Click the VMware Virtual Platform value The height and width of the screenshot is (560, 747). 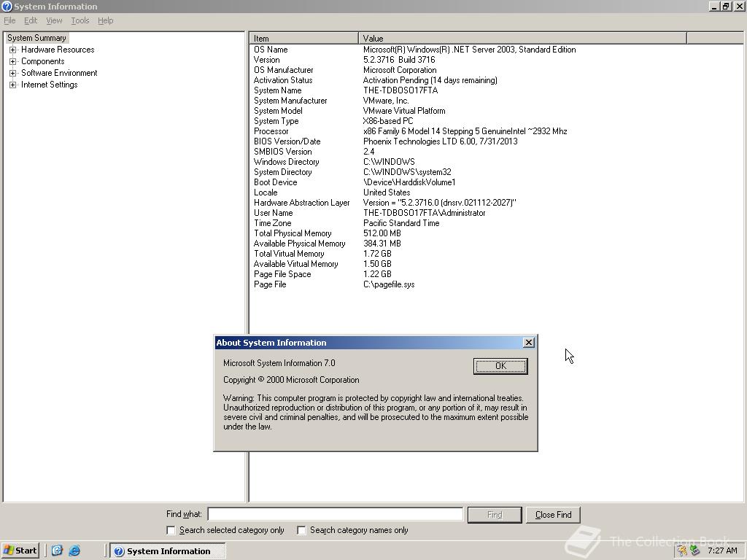(404, 111)
